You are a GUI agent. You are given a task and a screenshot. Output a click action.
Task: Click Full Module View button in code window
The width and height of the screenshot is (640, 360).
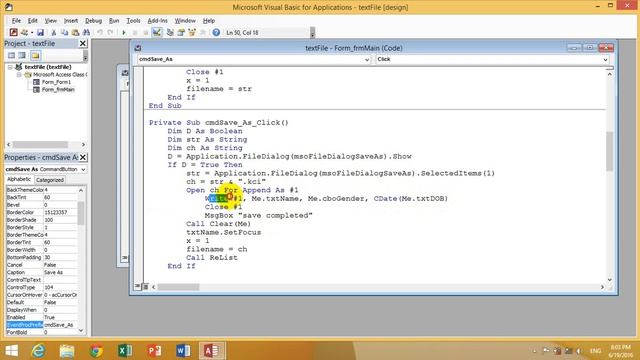145,287
